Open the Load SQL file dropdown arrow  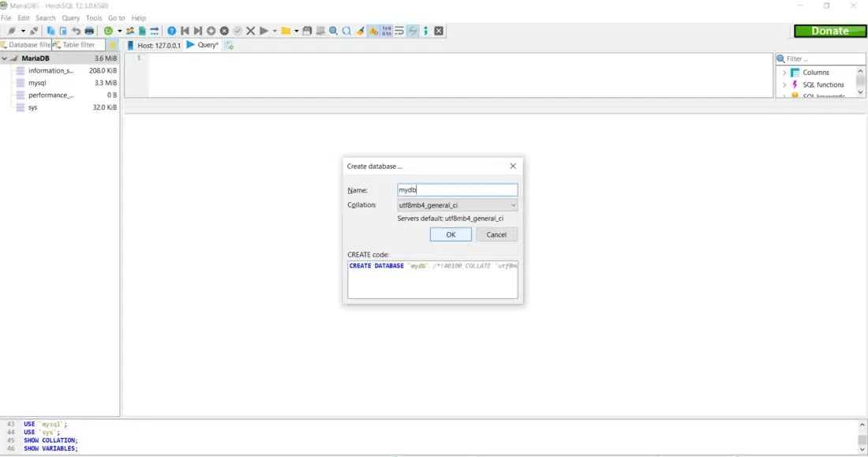[296, 31]
